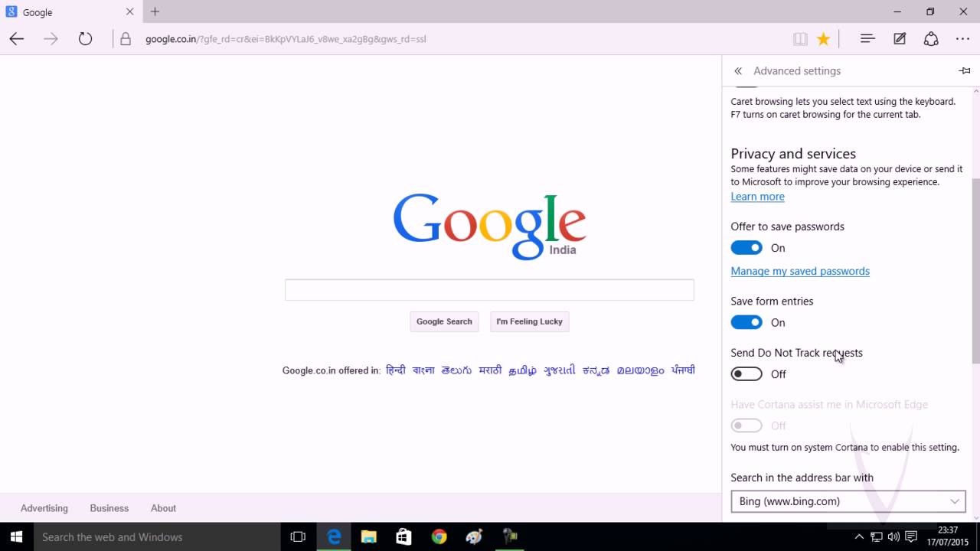Open Manage my saved passwords link
This screenshot has width=980, height=551.
click(800, 271)
